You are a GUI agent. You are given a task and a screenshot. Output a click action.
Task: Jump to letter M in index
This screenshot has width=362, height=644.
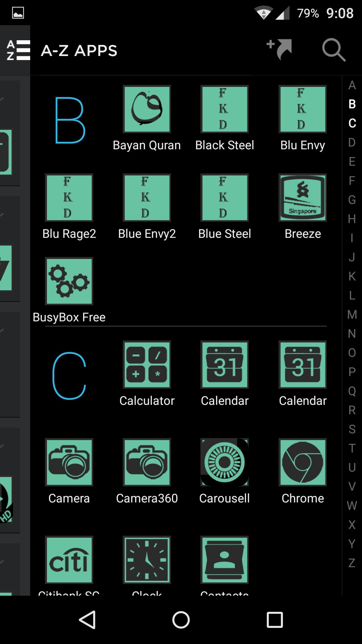(352, 315)
